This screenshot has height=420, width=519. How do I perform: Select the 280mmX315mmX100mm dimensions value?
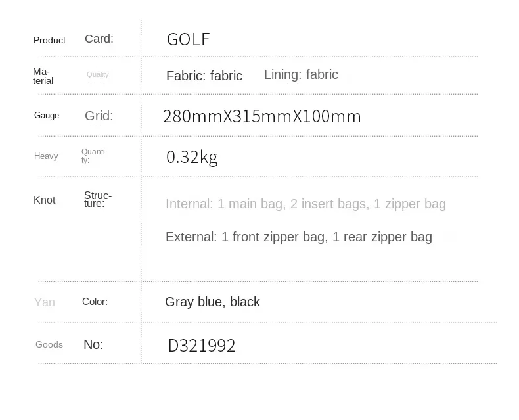[x=261, y=117]
